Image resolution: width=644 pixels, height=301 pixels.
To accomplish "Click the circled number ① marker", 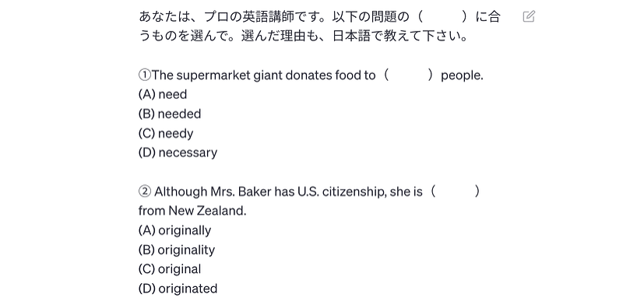I will pyautogui.click(x=145, y=75).
